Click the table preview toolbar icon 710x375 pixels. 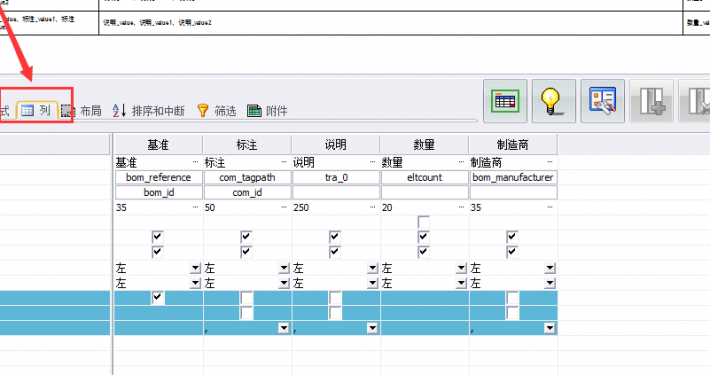point(505,101)
